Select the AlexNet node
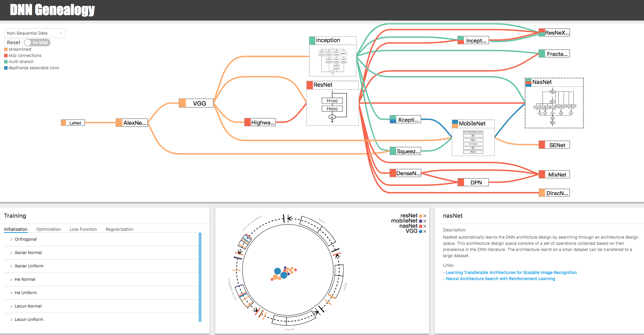Viewport: 644px width, 335px height. pos(132,123)
